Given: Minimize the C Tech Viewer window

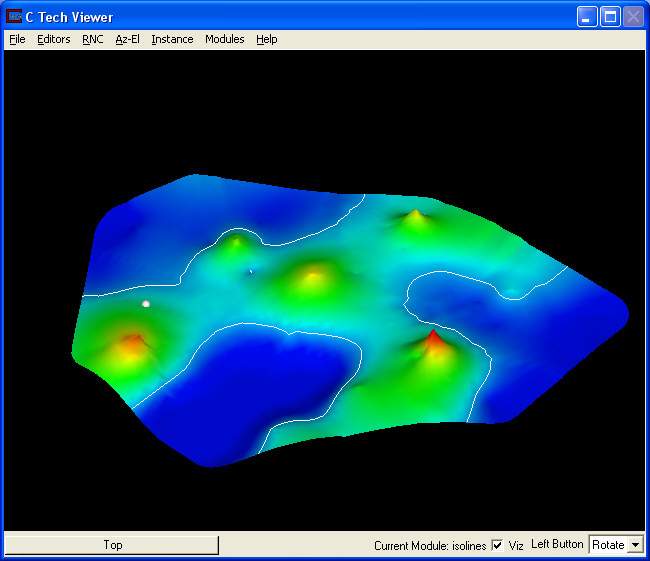Looking at the screenshot, I should [x=587, y=17].
